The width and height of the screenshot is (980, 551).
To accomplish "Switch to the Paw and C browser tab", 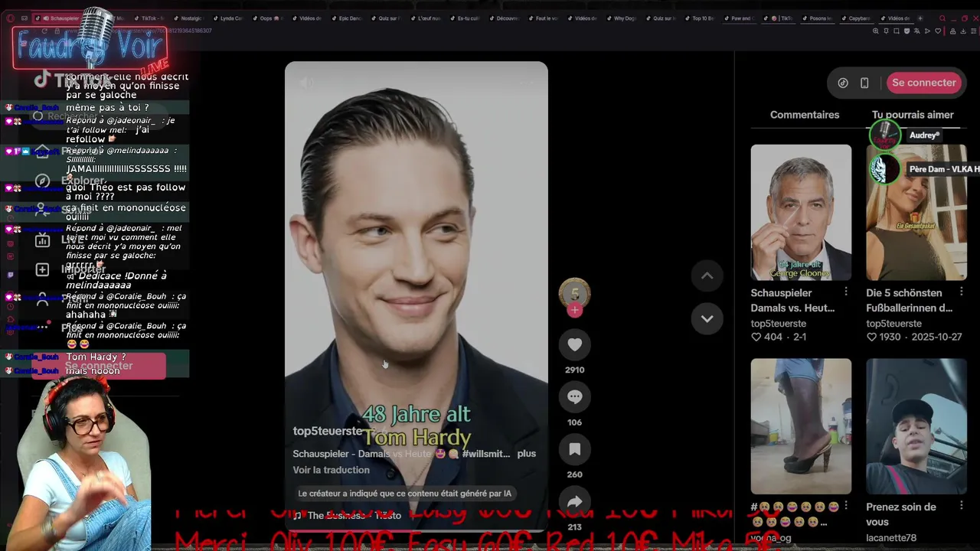I will click(738, 18).
